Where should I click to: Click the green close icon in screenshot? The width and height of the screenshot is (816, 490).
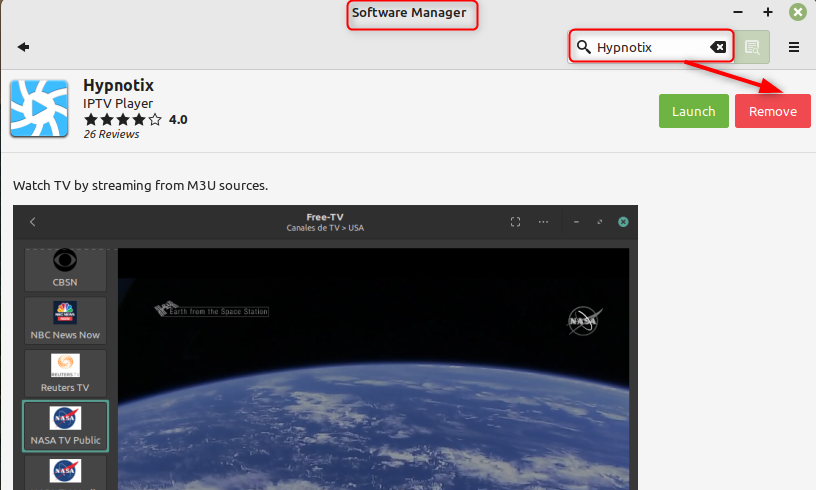tap(623, 222)
